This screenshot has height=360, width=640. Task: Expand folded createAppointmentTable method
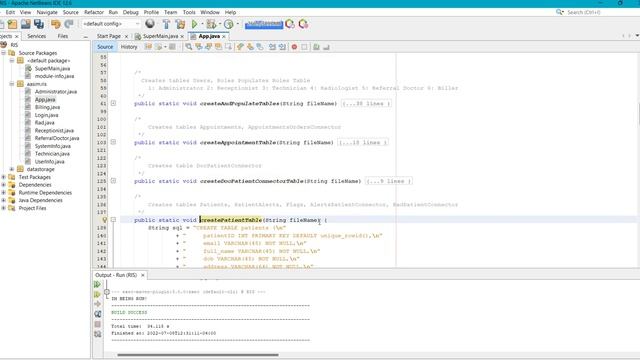coord(113,142)
